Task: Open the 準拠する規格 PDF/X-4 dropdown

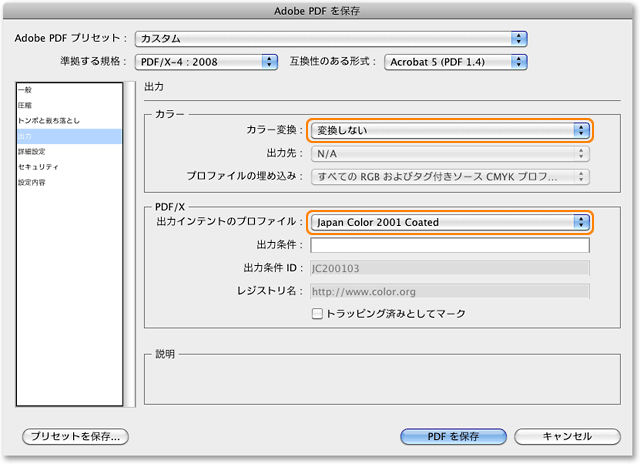Action: pos(207,62)
